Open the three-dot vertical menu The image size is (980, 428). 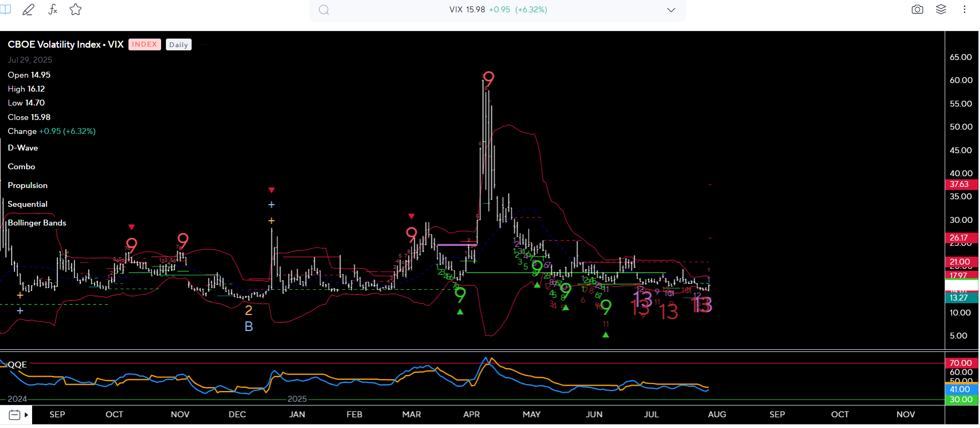pyautogui.click(x=964, y=10)
